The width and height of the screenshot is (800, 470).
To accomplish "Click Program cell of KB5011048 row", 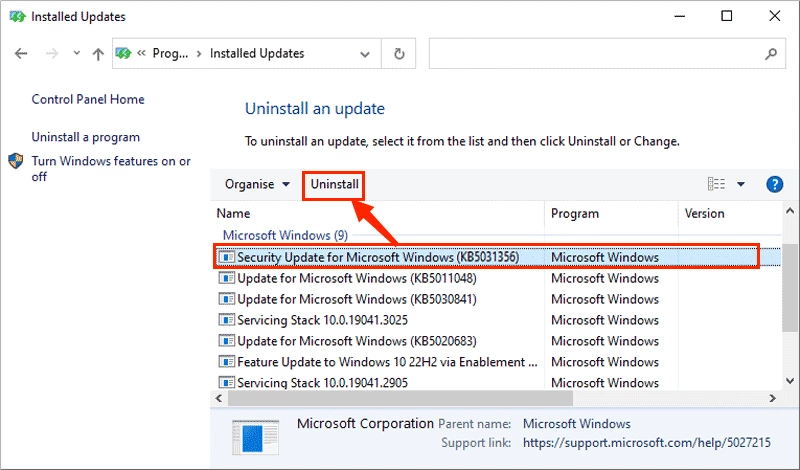I will [605, 278].
